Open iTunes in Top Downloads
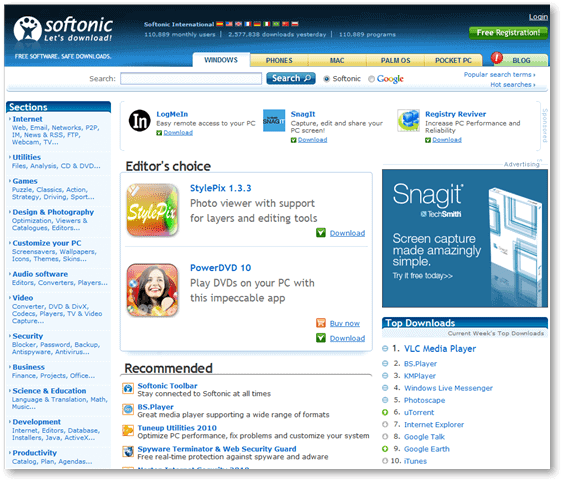This screenshot has width=561, height=480. (x=415, y=461)
